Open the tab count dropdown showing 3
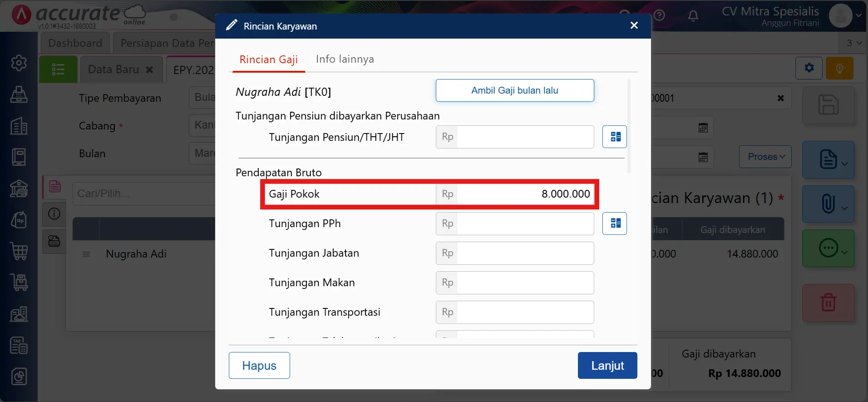The width and height of the screenshot is (868, 402). coord(853,43)
